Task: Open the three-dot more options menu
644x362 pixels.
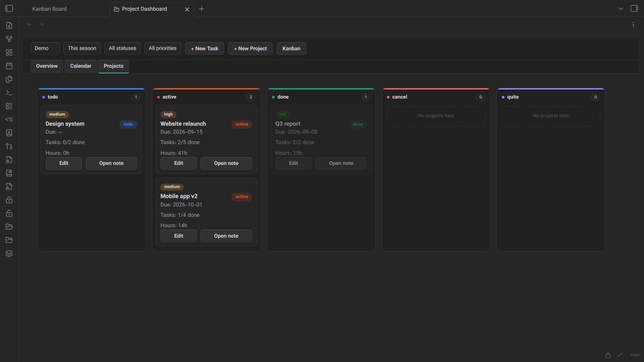Action: click(633, 24)
